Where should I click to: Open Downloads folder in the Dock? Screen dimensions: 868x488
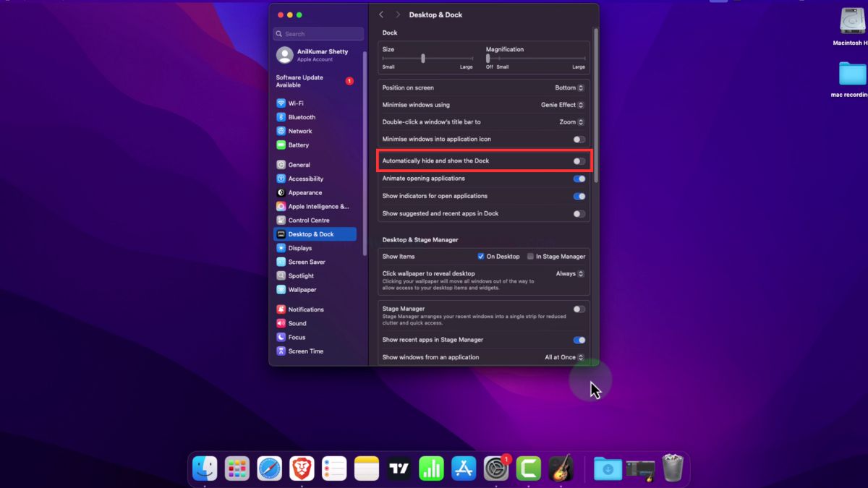(x=608, y=468)
